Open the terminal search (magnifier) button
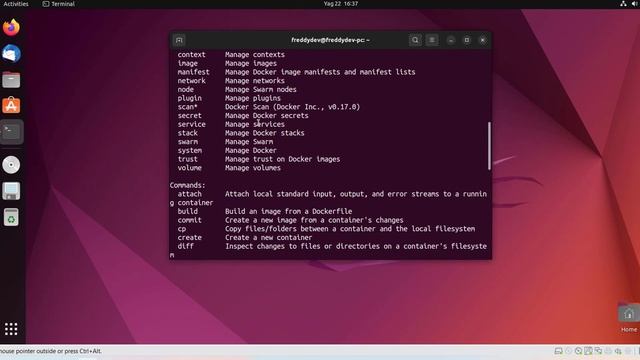This screenshot has width=640, height=360. pos(415,40)
